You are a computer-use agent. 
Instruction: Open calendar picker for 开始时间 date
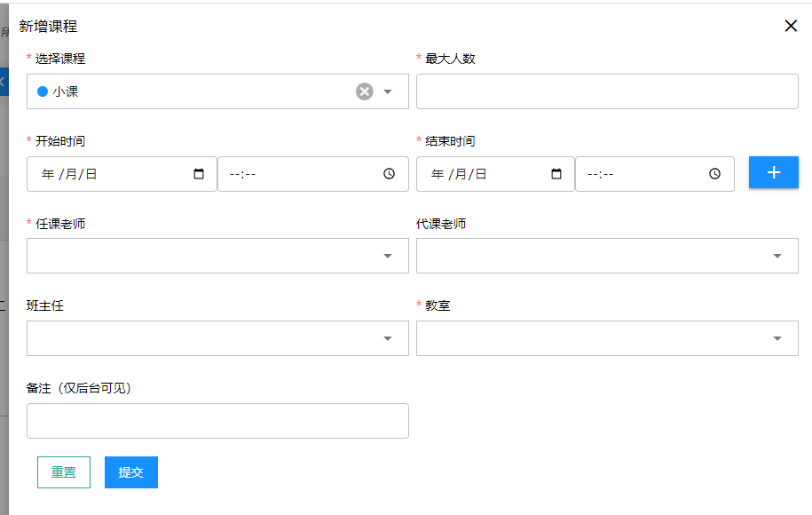tap(199, 174)
